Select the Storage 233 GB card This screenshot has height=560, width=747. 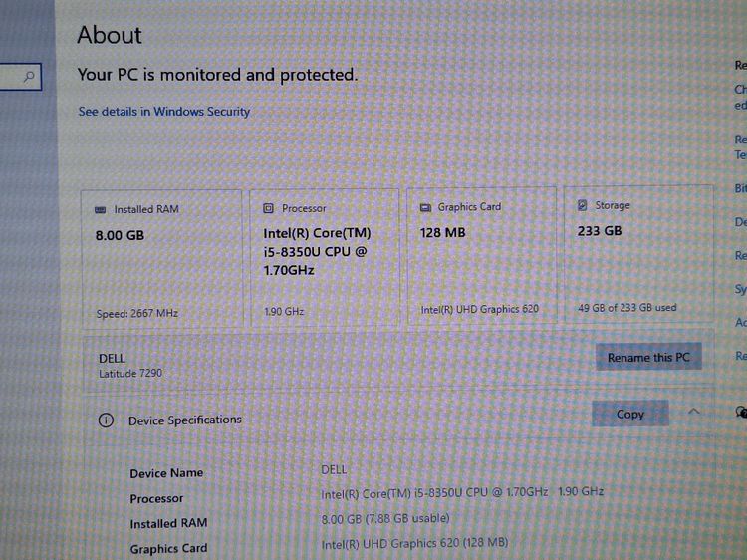[637, 254]
